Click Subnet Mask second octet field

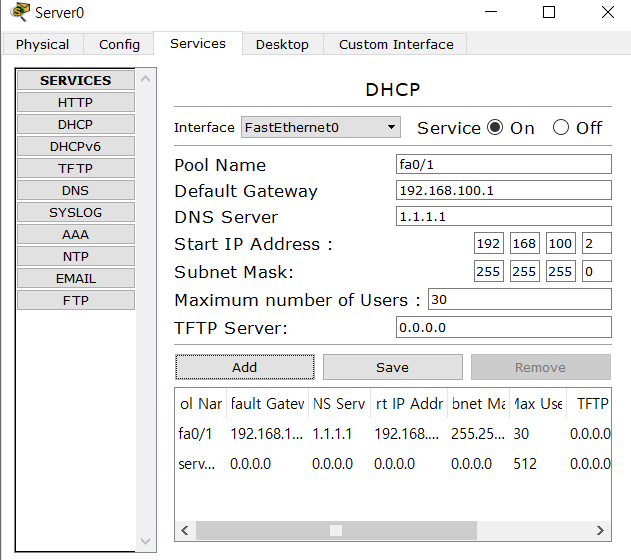[x=524, y=272]
